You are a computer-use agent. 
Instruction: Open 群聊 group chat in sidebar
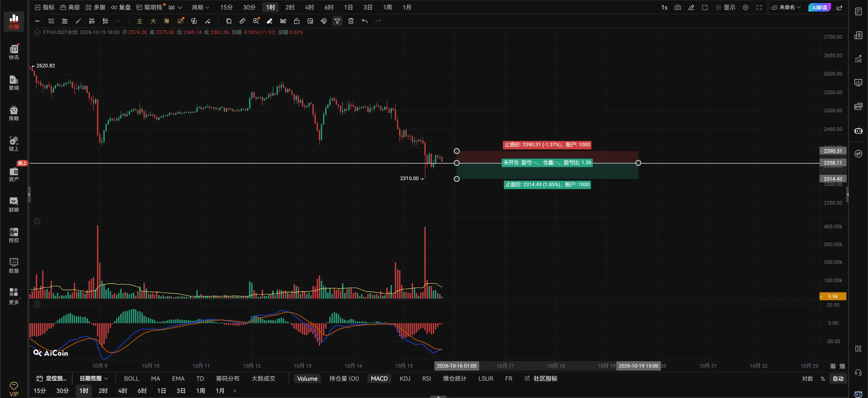coord(14,205)
